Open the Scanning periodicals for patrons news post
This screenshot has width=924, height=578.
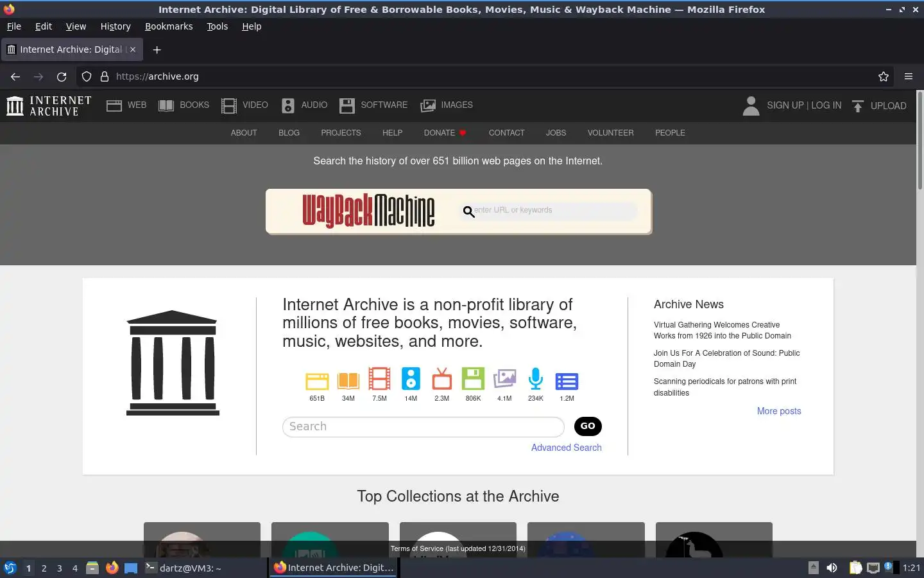tap(725, 387)
